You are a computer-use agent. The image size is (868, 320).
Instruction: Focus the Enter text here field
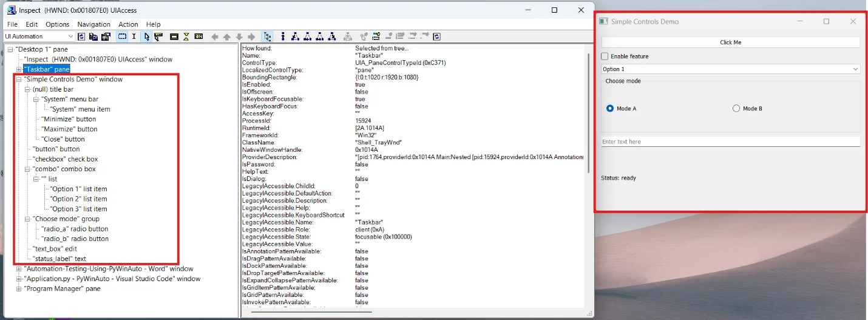coord(731,141)
